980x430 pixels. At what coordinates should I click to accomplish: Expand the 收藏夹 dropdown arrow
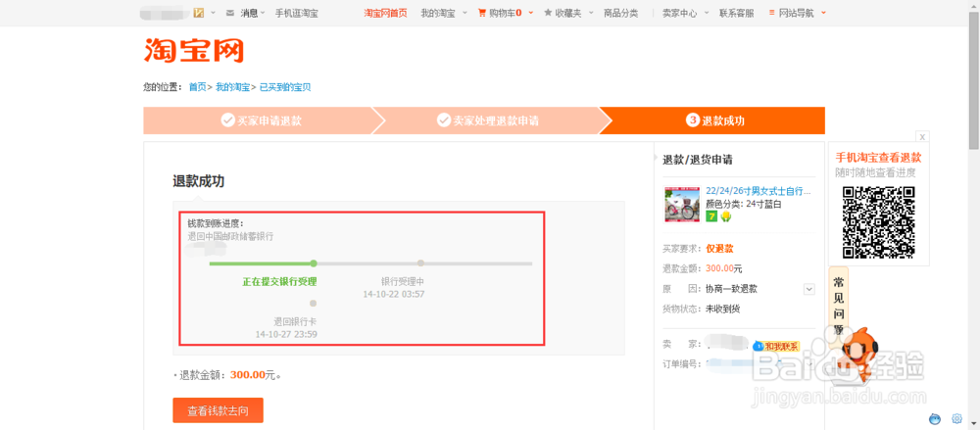click(x=591, y=13)
